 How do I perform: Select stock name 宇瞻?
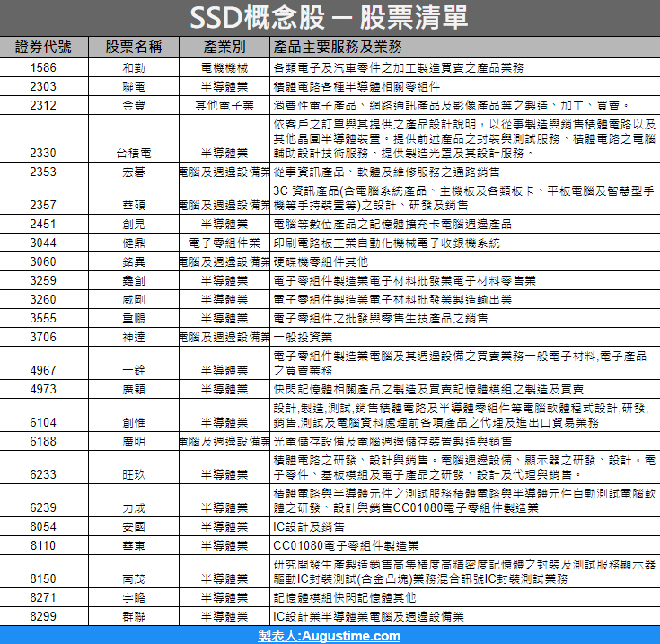pos(134,598)
